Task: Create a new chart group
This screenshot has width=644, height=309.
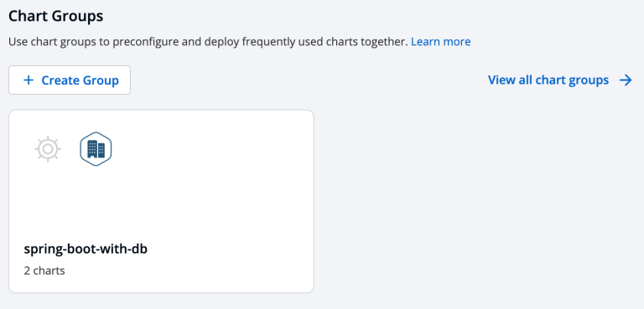Action: pyautogui.click(x=70, y=80)
